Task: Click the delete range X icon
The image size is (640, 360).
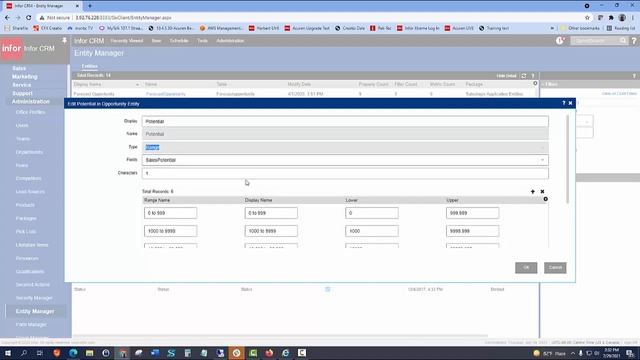Action: (x=542, y=191)
